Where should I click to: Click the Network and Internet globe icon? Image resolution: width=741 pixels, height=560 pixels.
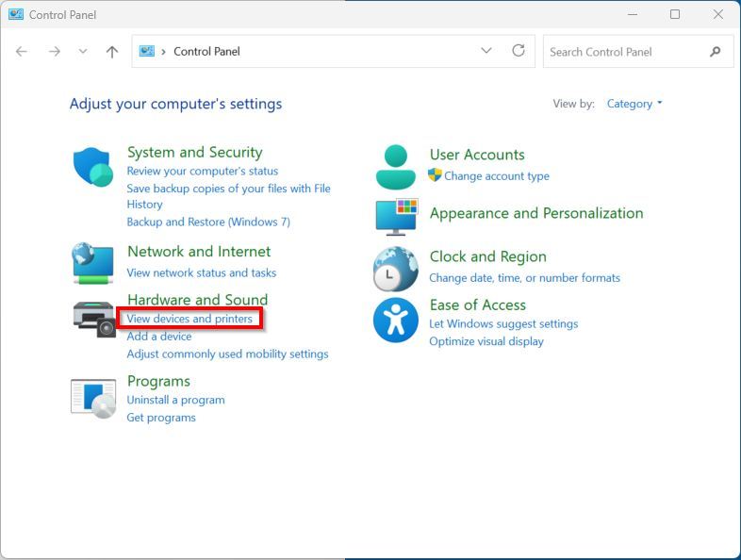pos(93,263)
